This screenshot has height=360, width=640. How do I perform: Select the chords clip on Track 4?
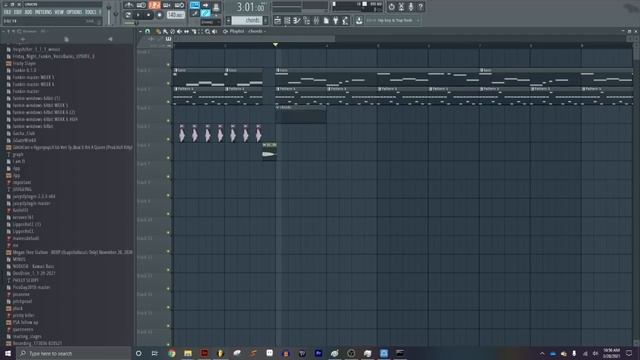[300, 114]
